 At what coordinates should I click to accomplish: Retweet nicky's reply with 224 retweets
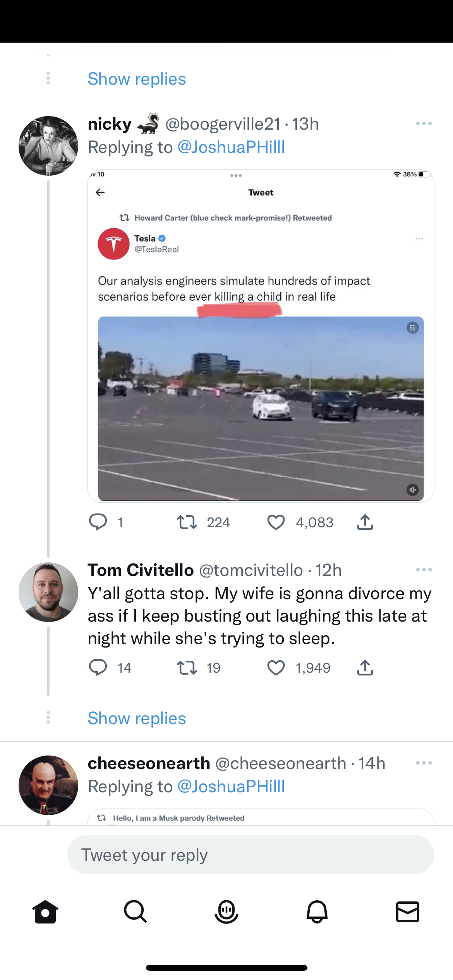point(187,522)
